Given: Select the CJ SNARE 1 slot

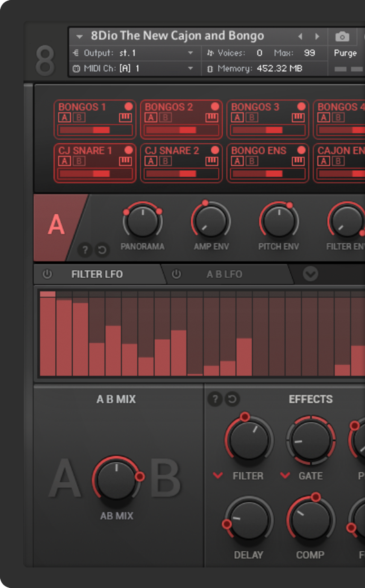Looking at the screenshot, I should 95,163.
